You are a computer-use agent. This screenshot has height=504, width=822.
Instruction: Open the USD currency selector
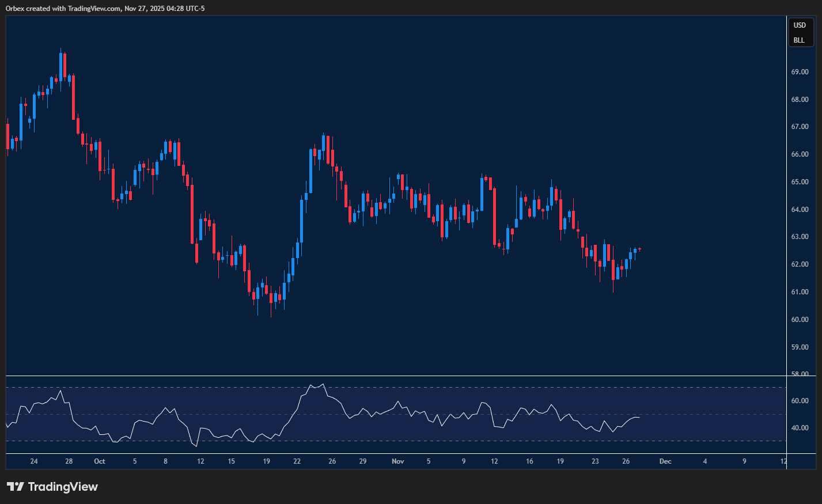click(800, 25)
